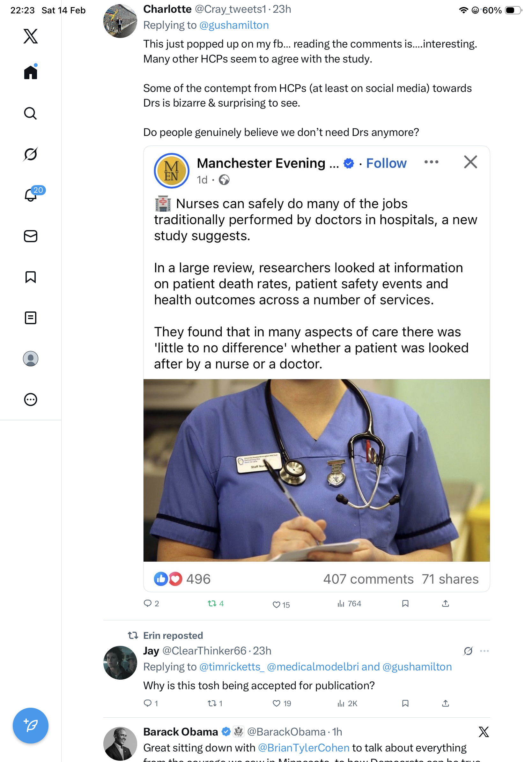Bookmark Jay's reply post

coord(405,703)
